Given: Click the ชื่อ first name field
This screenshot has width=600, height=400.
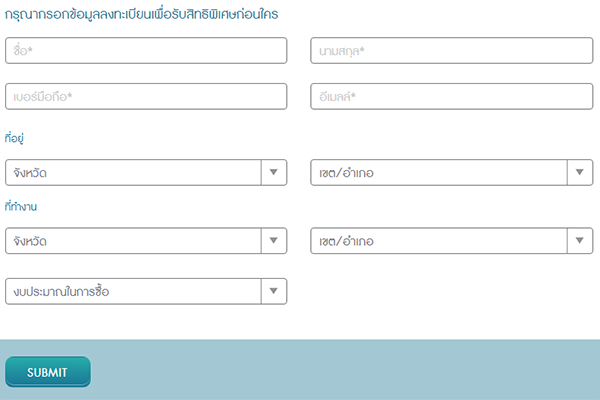Looking at the screenshot, I should coord(146,51).
